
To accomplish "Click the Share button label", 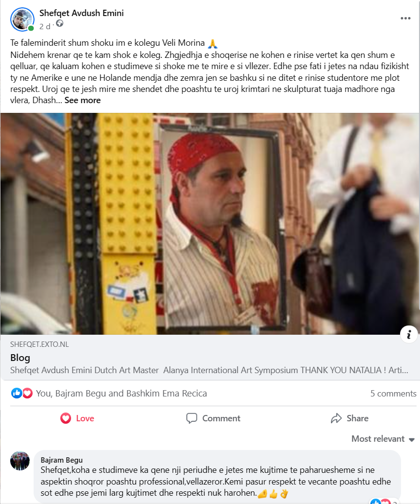I will pos(357,418).
